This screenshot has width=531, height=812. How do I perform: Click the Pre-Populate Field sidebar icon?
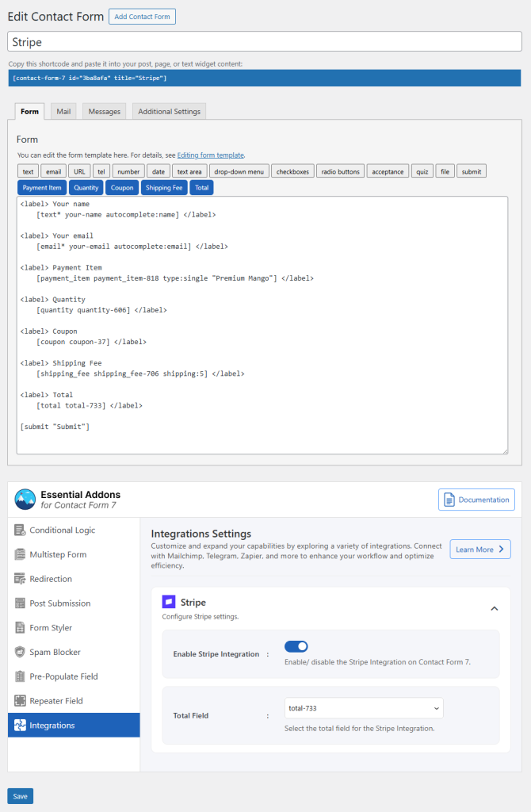[x=20, y=676]
